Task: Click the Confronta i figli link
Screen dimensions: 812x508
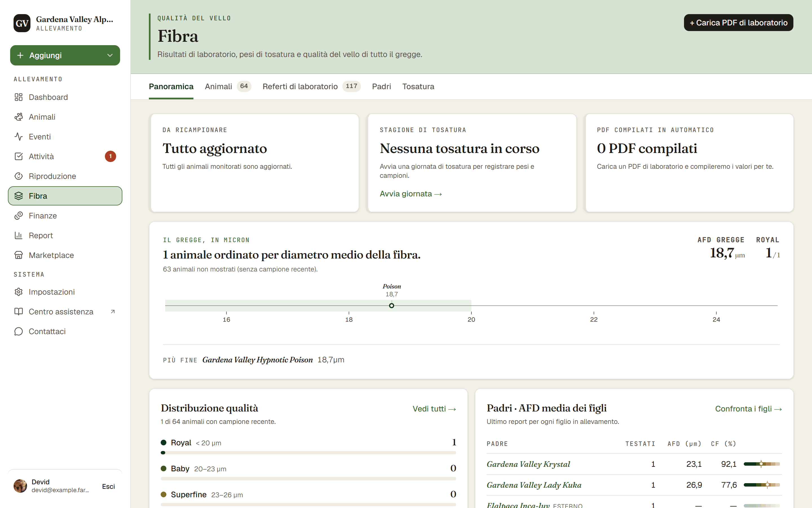Action: point(749,409)
